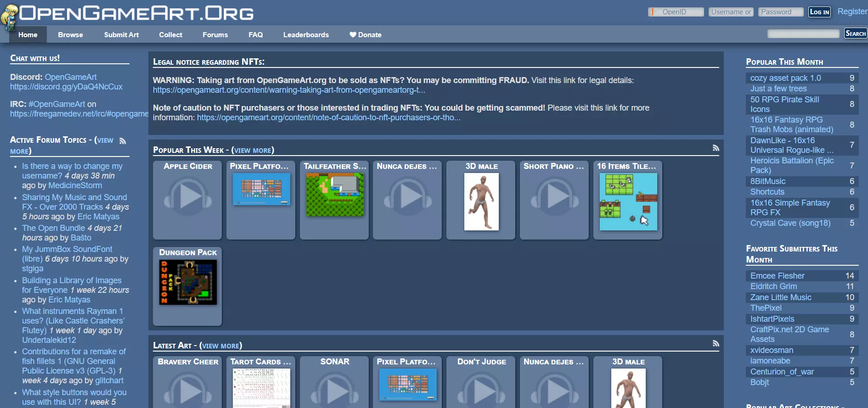Open '50 RPG Pirate Skill Icons' link
Screen dimensions: 868x408
[x=785, y=104]
